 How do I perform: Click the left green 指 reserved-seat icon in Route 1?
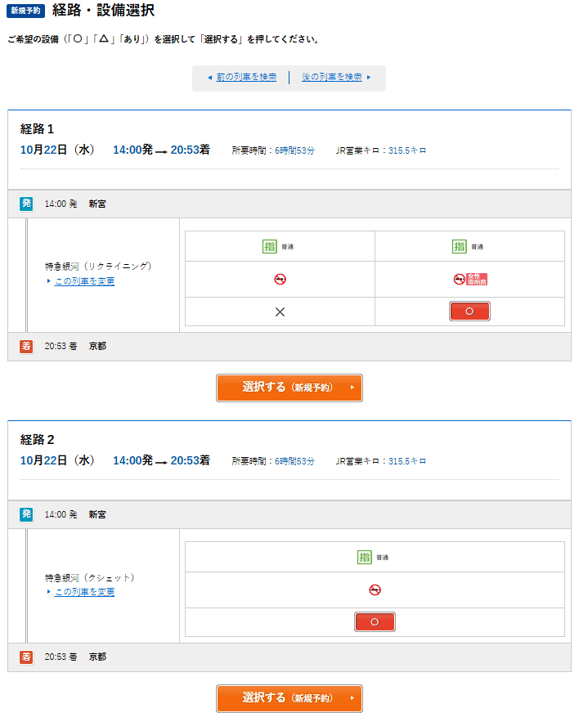point(270,246)
